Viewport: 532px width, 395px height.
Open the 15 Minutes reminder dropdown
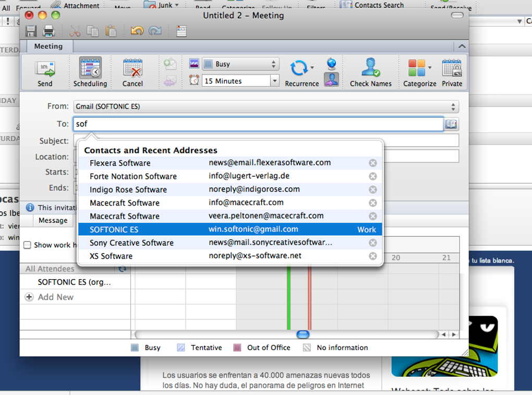click(x=275, y=80)
